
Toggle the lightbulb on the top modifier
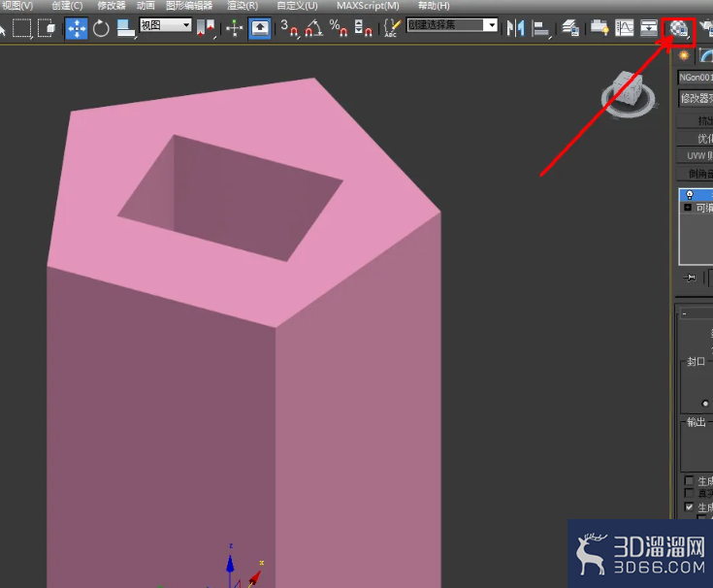[690, 195]
